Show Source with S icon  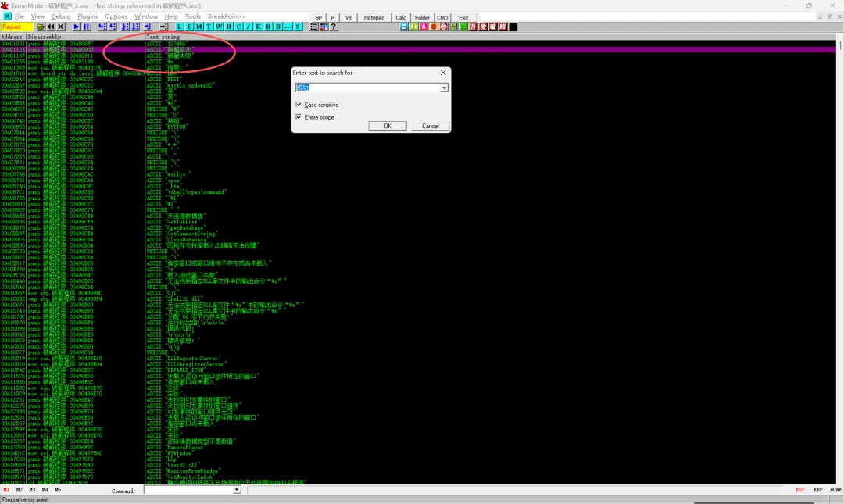tap(298, 27)
